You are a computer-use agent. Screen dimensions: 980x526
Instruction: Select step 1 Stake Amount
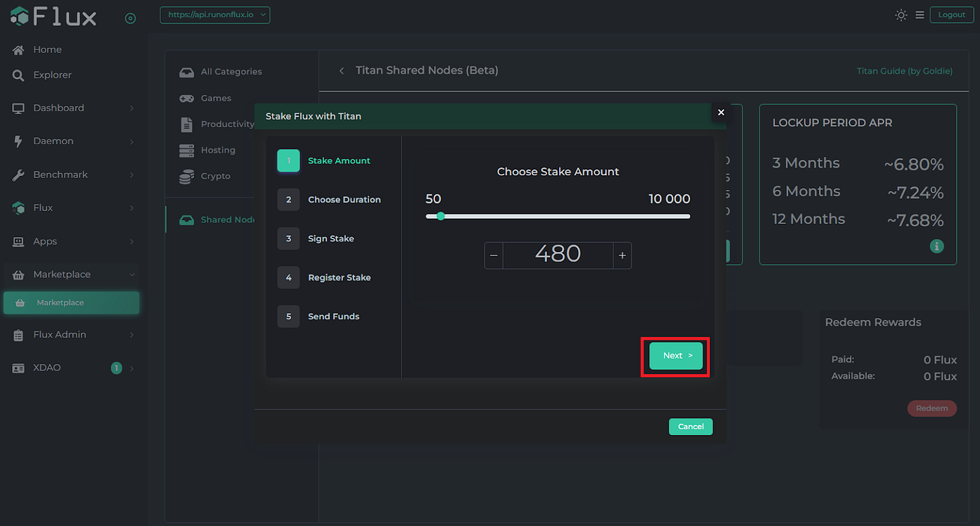coord(324,160)
